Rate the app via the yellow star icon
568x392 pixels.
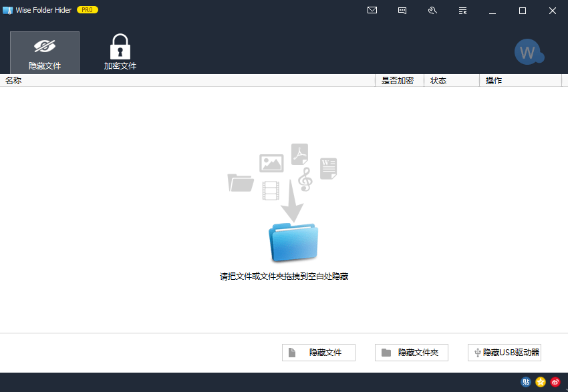[x=540, y=382]
